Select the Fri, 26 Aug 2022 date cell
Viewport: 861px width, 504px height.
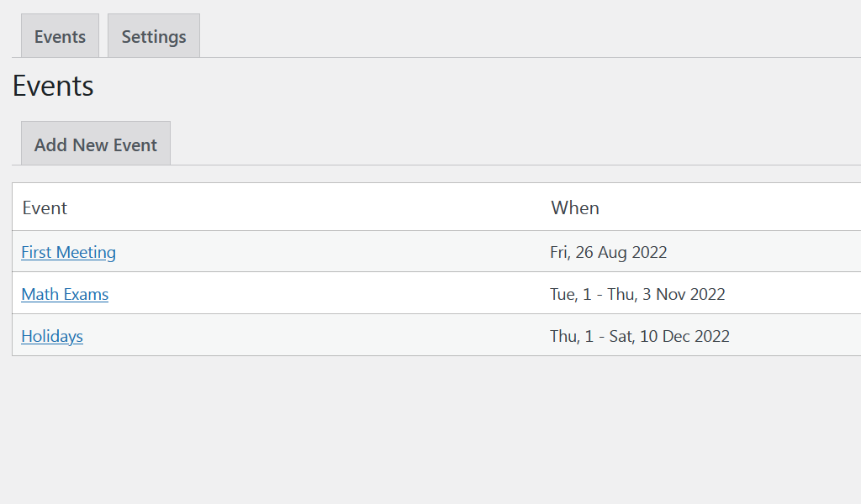(x=609, y=252)
